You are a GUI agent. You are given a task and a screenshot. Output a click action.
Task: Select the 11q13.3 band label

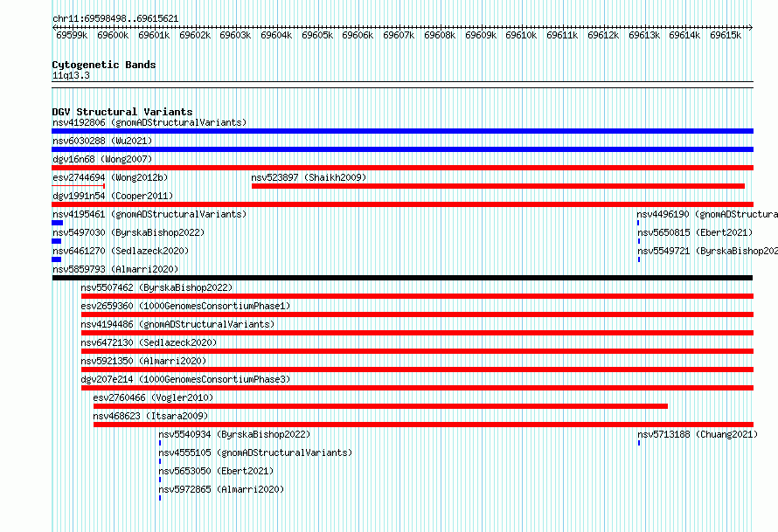(71, 75)
